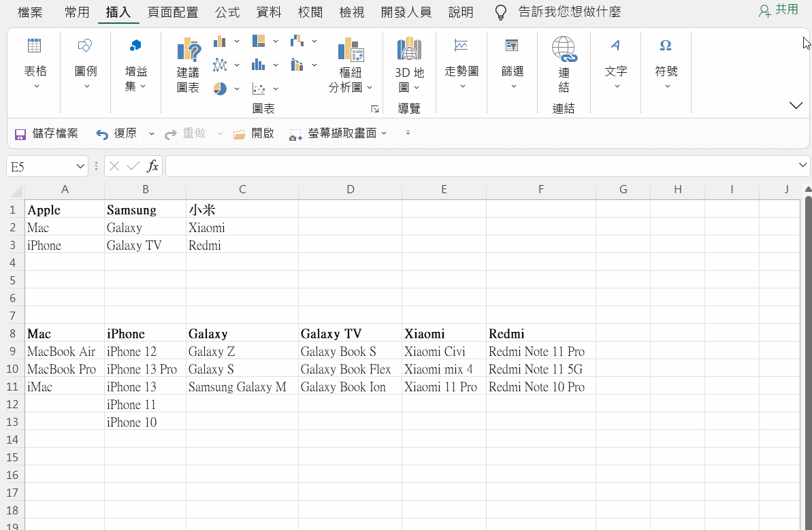812x530 pixels.
Task: Select cell containing MacBook Pro
Action: point(65,369)
